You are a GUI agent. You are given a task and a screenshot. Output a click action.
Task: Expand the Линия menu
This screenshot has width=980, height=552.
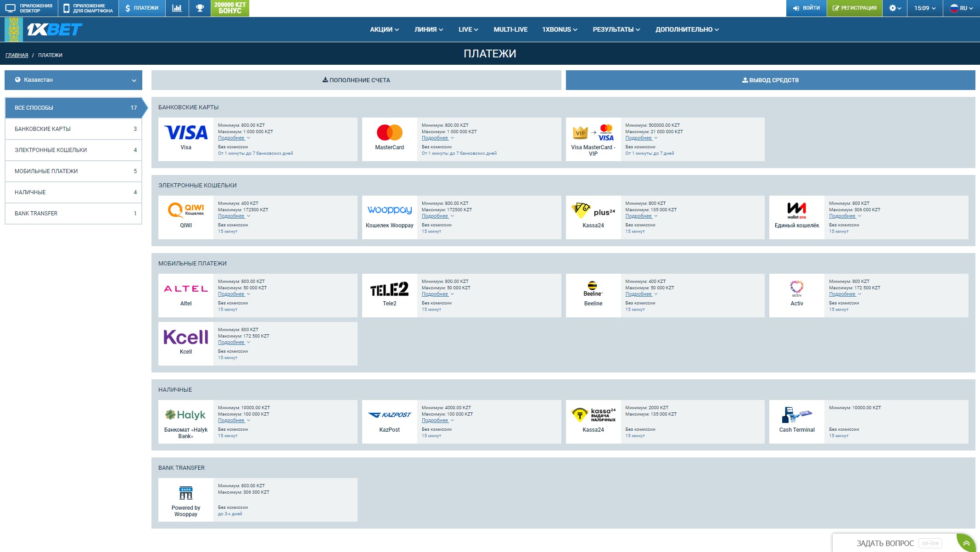429,29
